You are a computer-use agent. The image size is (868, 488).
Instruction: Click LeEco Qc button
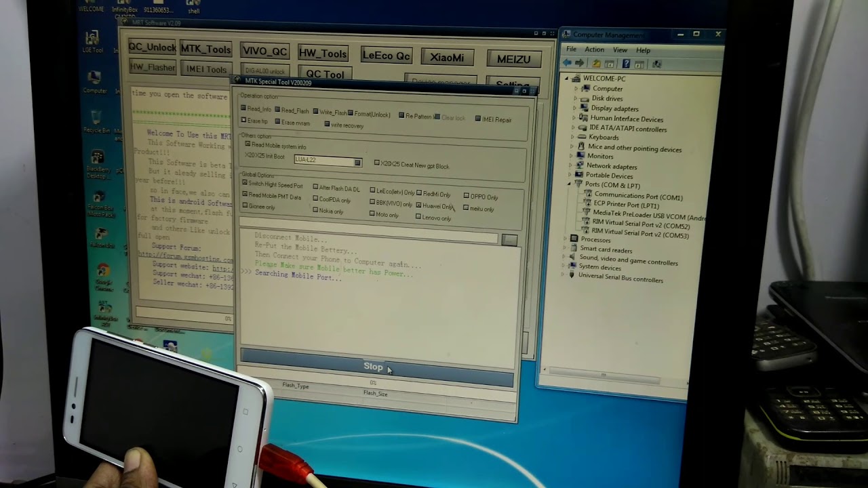coord(386,56)
